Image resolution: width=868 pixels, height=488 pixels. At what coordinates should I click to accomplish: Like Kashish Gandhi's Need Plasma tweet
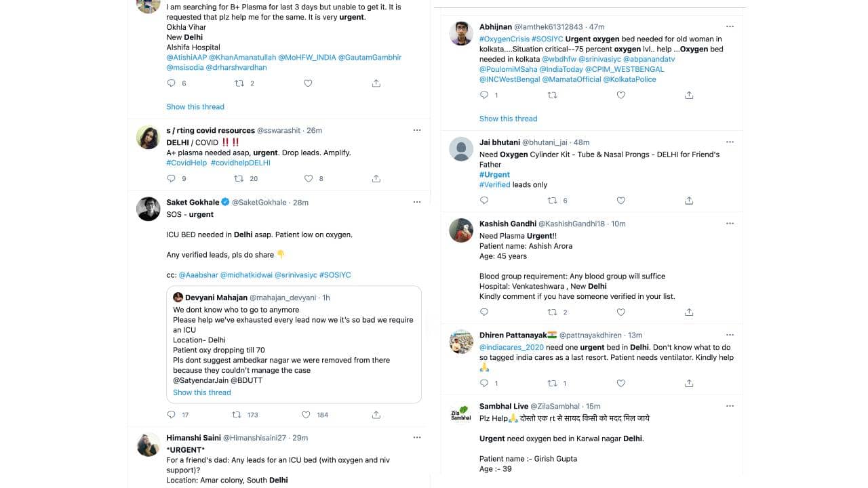pyautogui.click(x=620, y=312)
